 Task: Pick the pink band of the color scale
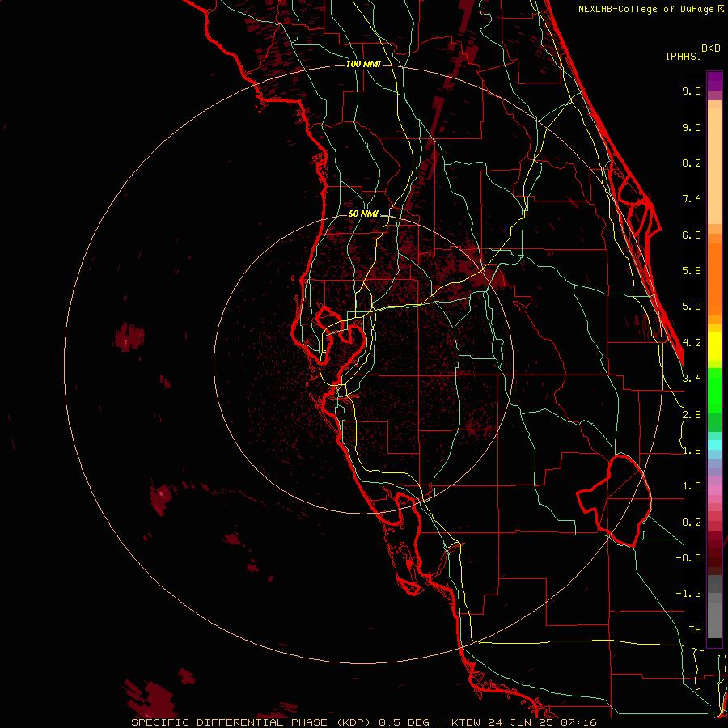(714, 490)
